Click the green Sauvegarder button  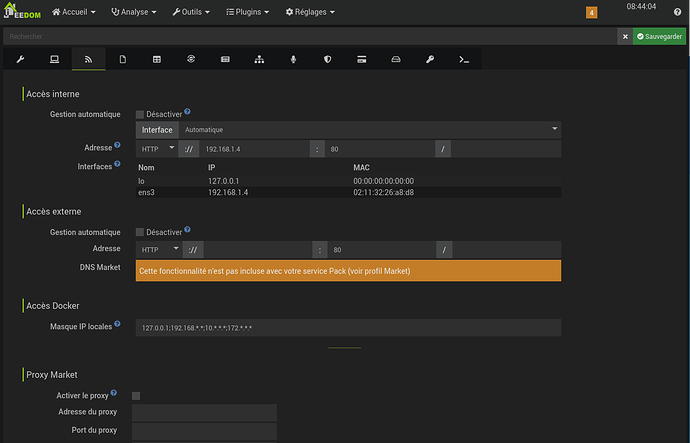click(659, 36)
